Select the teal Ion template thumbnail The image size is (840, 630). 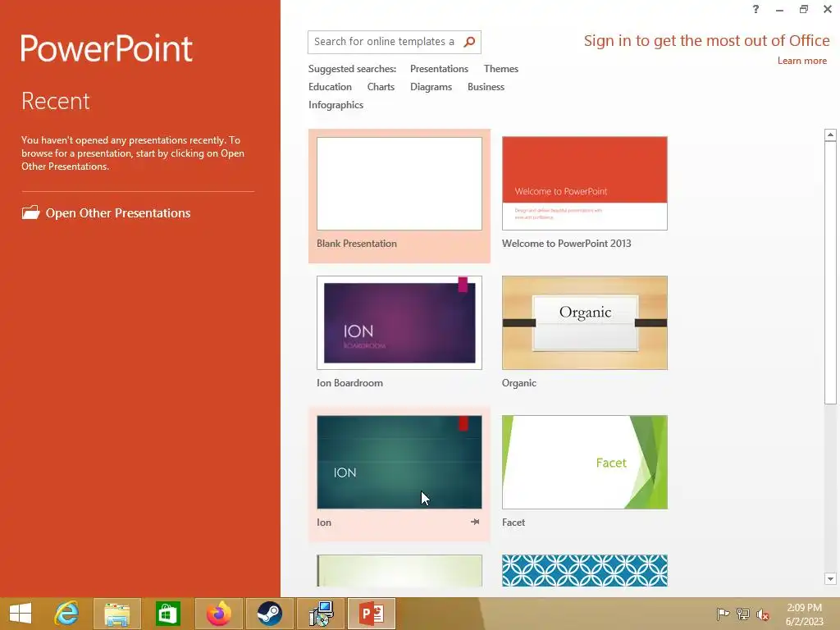399,462
